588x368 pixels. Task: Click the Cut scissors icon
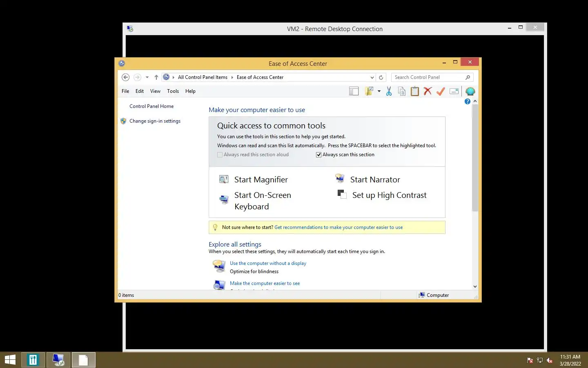coord(389,91)
